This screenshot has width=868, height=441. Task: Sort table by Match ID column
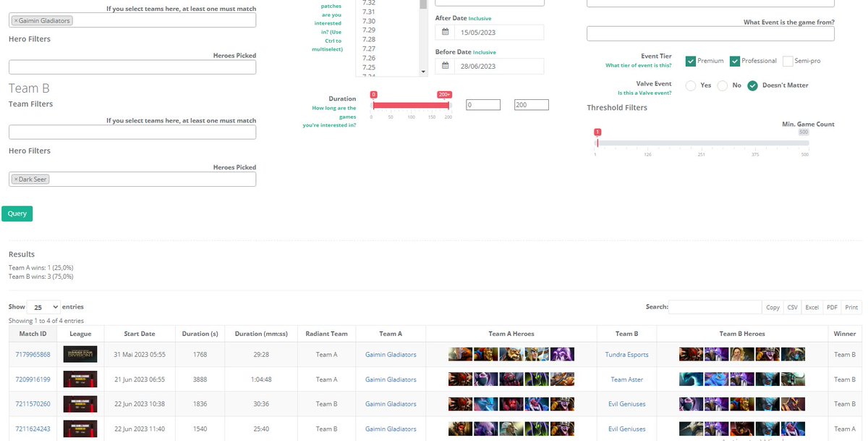click(x=33, y=334)
